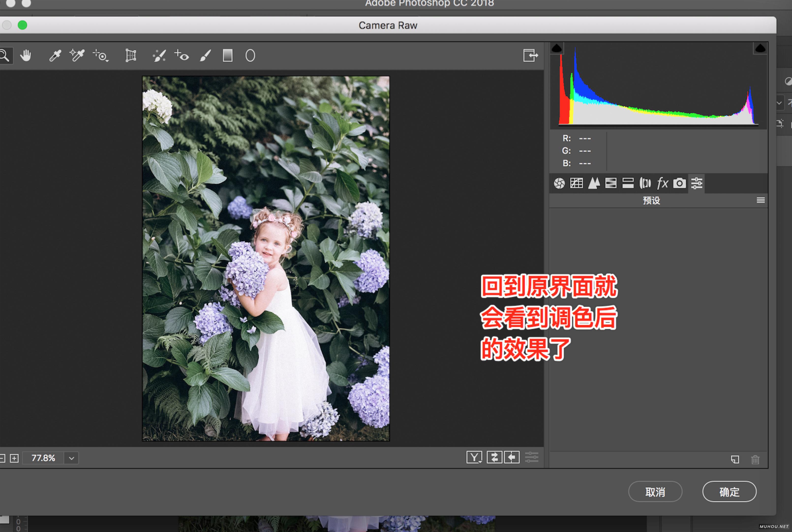792x532 pixels.
Task: Select the Zoom tool
Action: click(5, 55)
